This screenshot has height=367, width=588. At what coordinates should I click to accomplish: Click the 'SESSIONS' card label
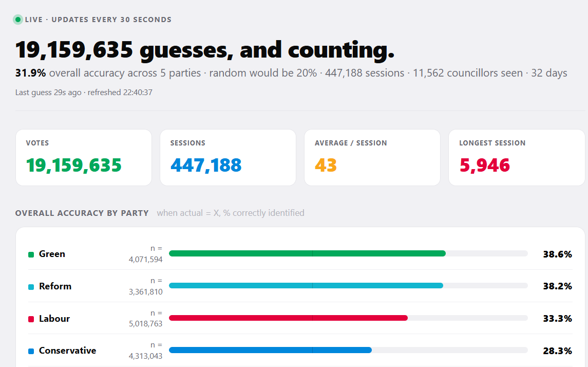coord(188,143)
